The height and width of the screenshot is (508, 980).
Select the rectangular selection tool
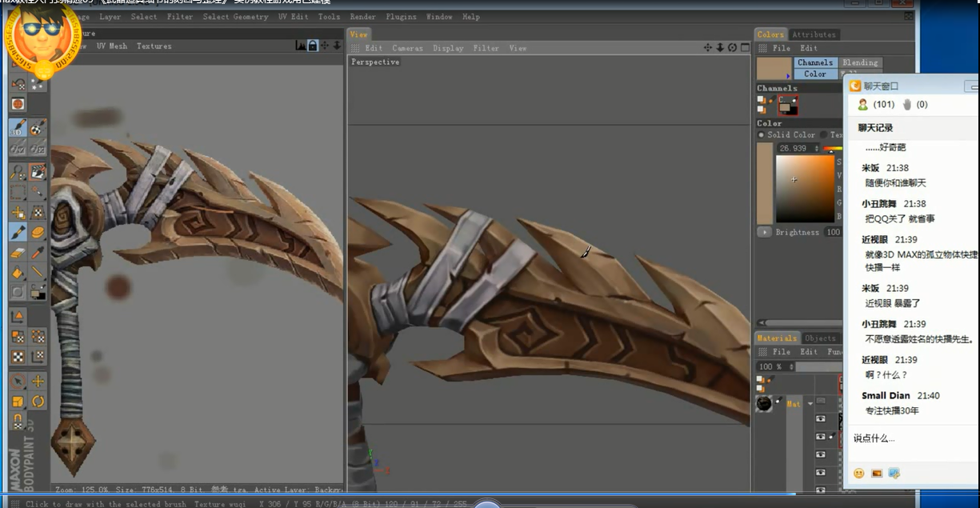pyautogui.click(x=18, y=192)
